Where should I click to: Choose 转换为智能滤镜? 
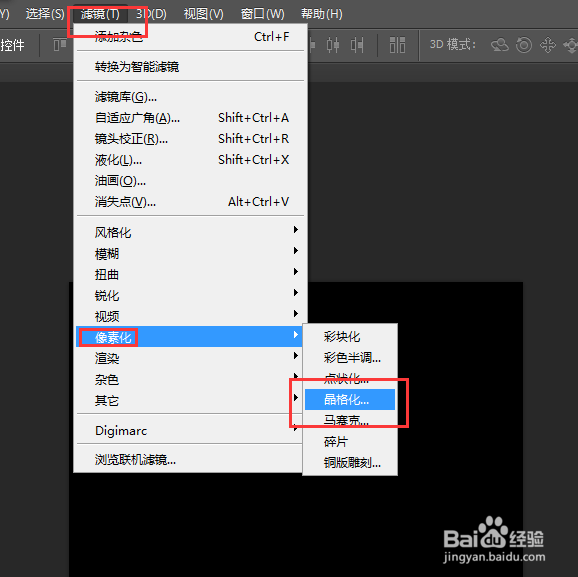(x=191, y=67)
